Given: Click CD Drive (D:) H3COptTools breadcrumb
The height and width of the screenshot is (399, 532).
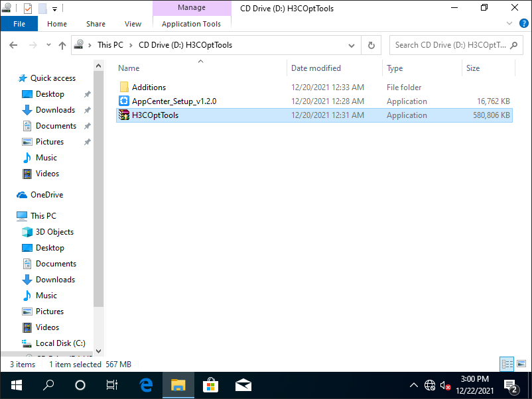Looking at the screenshot, I should pyautogui.click(x=185, y=45).
